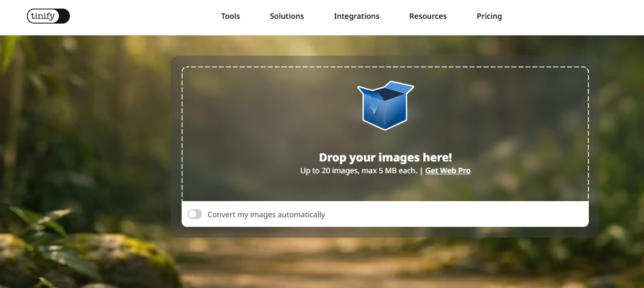Follow the Get Web Pro link

coord(448,171)
